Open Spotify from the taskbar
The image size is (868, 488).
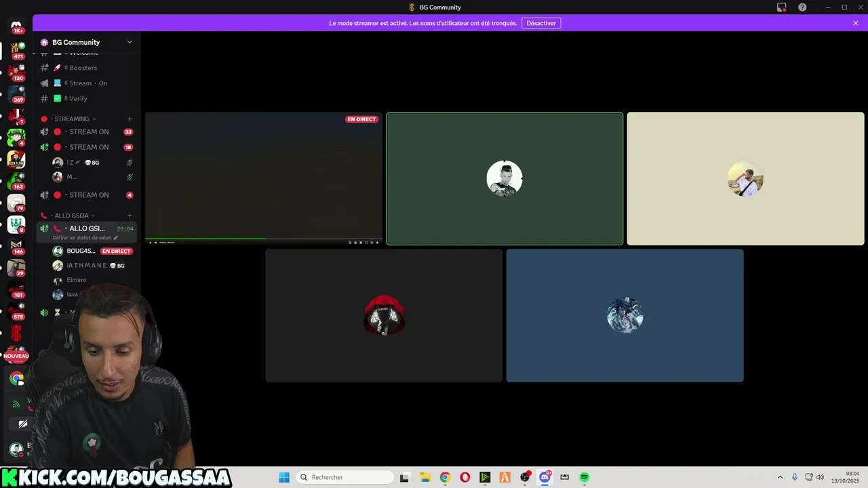585,477
